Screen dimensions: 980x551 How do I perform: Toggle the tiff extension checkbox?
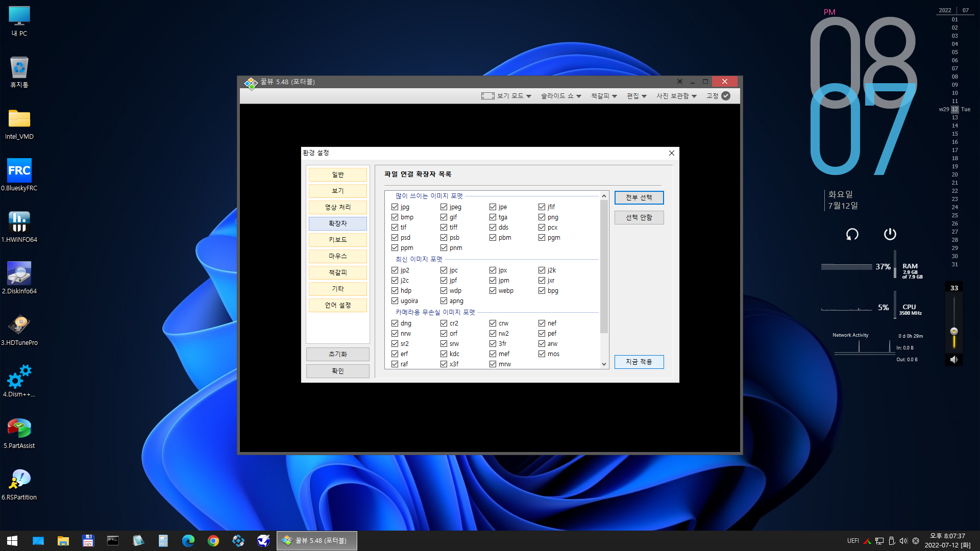click(x=444, y=228)
